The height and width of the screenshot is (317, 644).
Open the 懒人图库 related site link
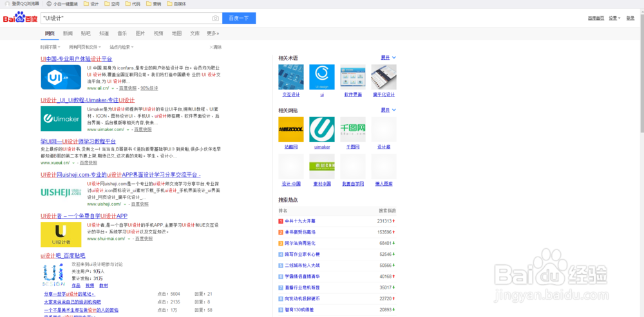(384, 184)
